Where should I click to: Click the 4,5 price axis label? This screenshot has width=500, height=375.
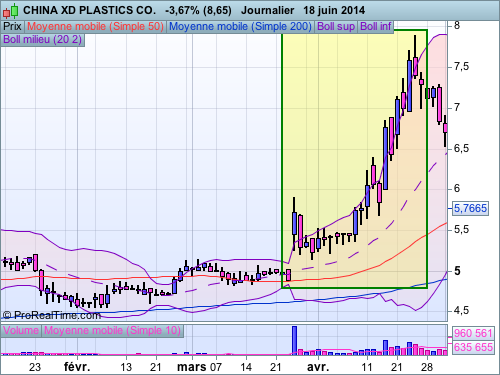point(461,311)
